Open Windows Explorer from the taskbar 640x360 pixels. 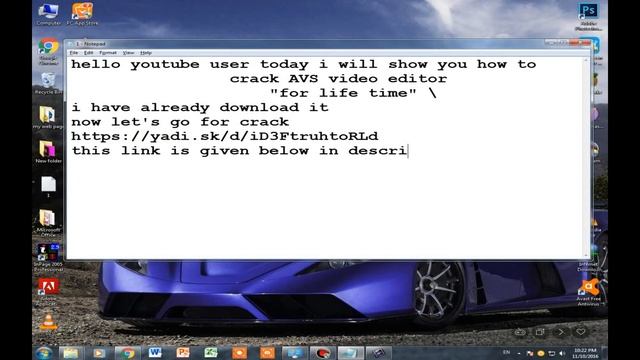tap(71, 353)
